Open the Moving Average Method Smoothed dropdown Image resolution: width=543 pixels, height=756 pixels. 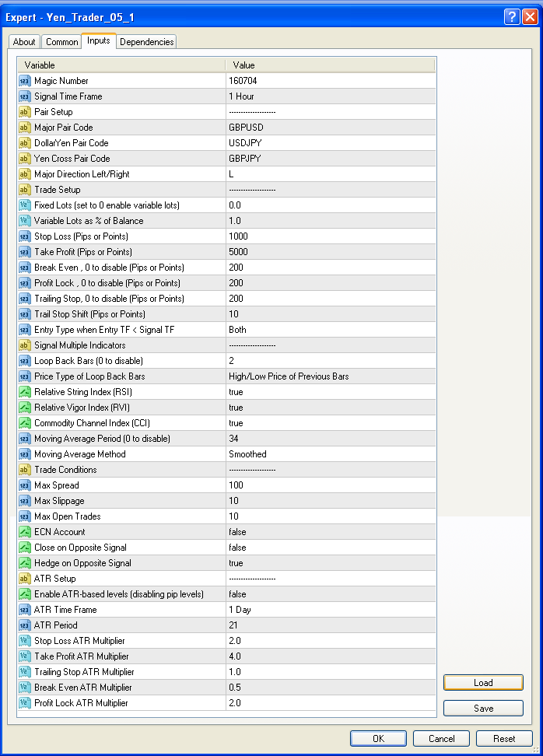click(x=330, y=454)
